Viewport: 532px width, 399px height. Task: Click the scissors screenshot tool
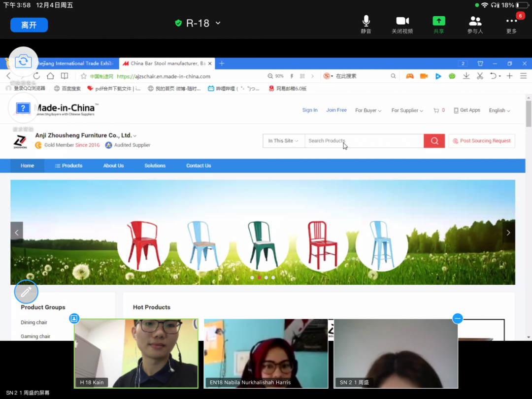pos(480,76)
